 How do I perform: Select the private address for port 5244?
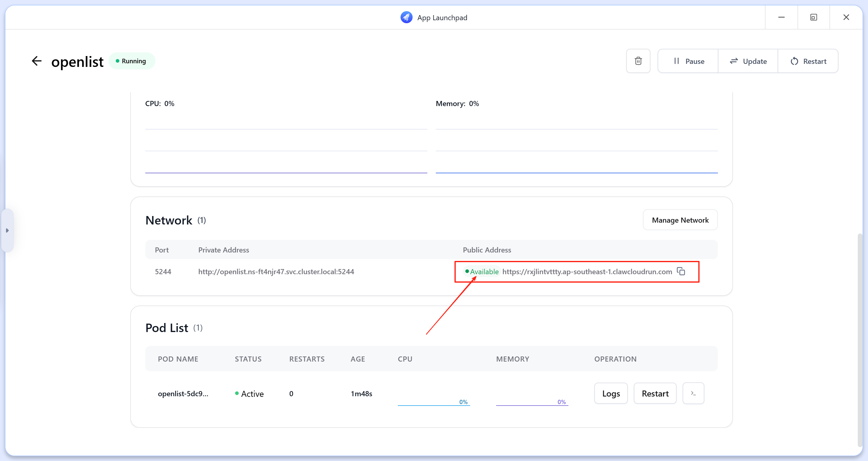pos(276,271)
